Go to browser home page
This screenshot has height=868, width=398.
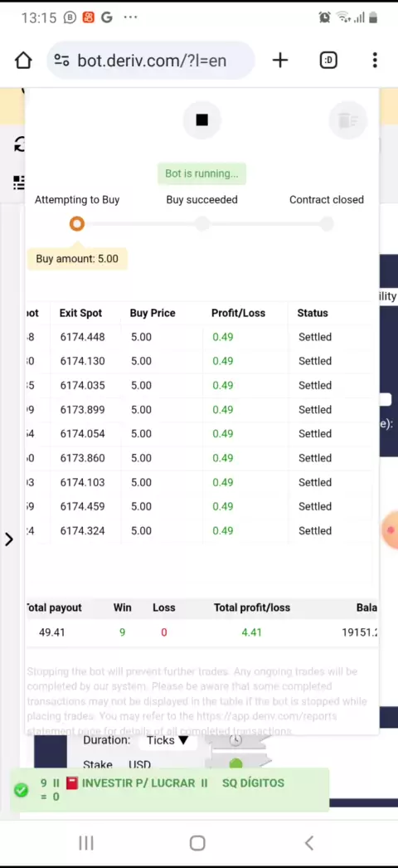(x=23, y=61)
